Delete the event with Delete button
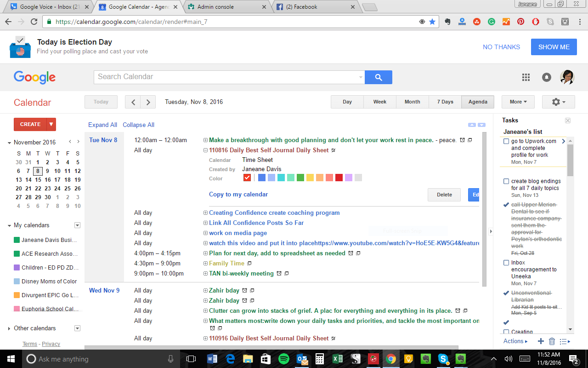588x368 pixels. point(444,195)
